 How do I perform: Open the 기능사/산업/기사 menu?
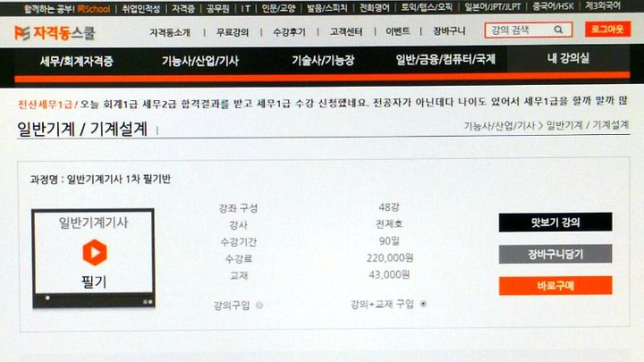point(200,61)
